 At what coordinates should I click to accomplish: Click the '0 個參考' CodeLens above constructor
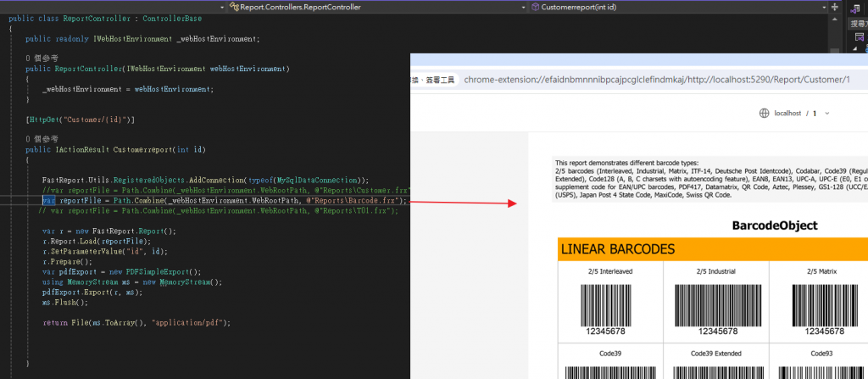[x=42, y=58]
